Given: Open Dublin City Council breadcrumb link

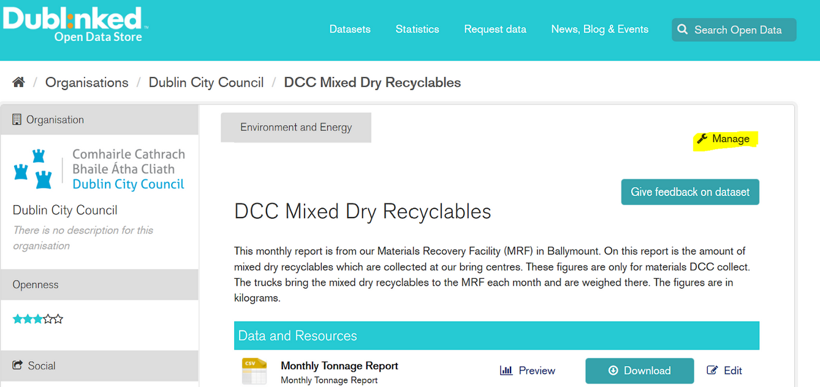Looking at the screenshot, I should pos(206,83).
